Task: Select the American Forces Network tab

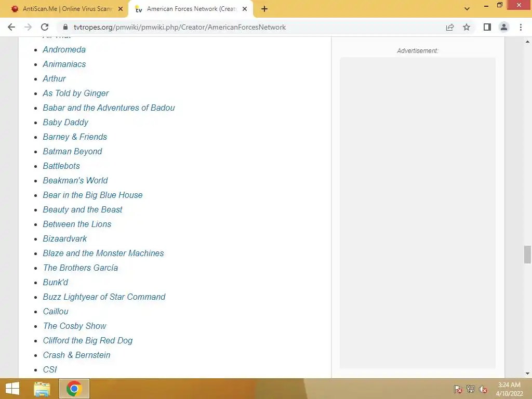Action: (x=191, y=9)
